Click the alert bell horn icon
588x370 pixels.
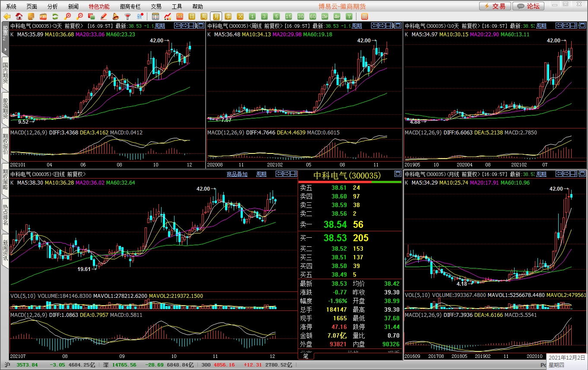[115, 16]
